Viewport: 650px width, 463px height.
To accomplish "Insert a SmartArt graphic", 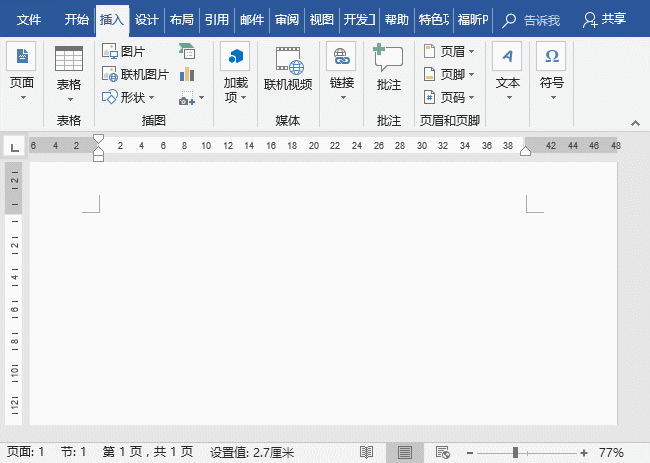I will 187,51.
